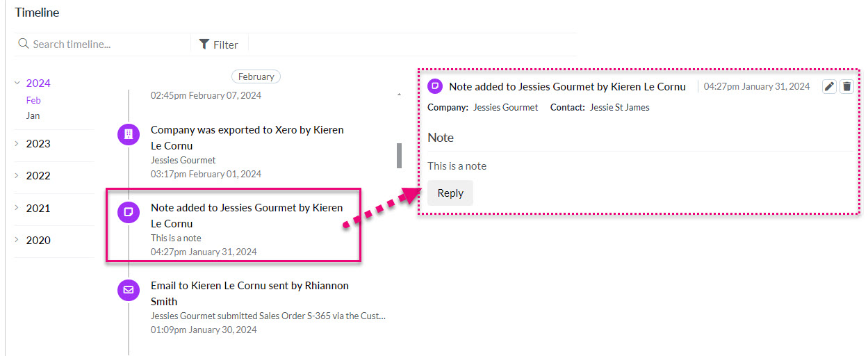The width and height of the screenshot is (868, 356).
Task: Jump to Feb in timeline navigation
Action: tap(33, 100)
